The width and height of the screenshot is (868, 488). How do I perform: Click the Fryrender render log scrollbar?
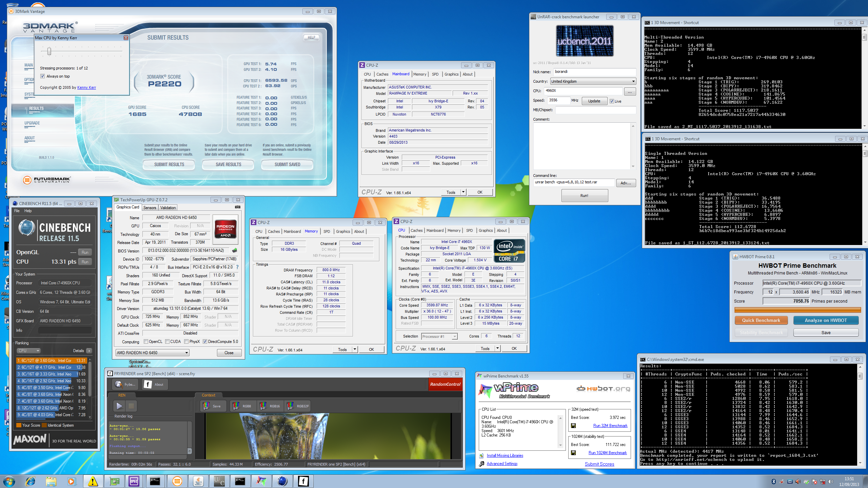pos(190,438)
